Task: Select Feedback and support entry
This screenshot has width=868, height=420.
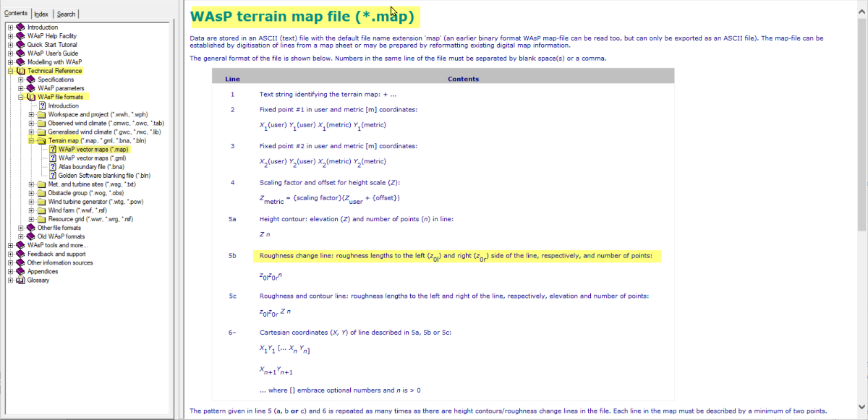Action: point(56,254)
